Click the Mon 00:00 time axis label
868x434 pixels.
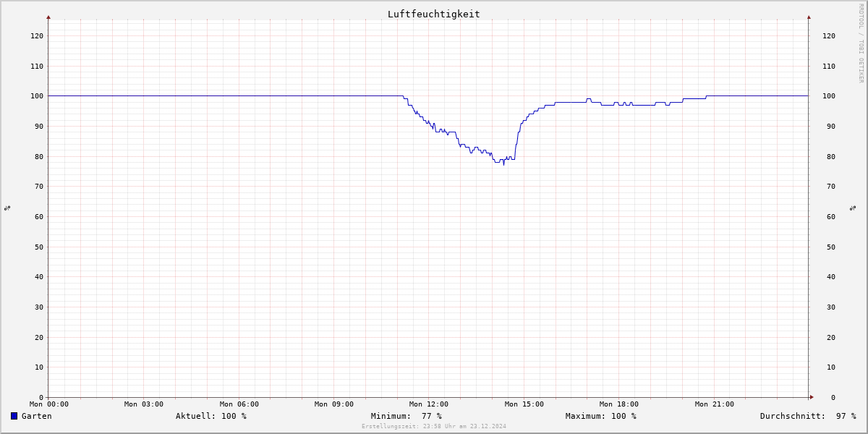[49, 404]
